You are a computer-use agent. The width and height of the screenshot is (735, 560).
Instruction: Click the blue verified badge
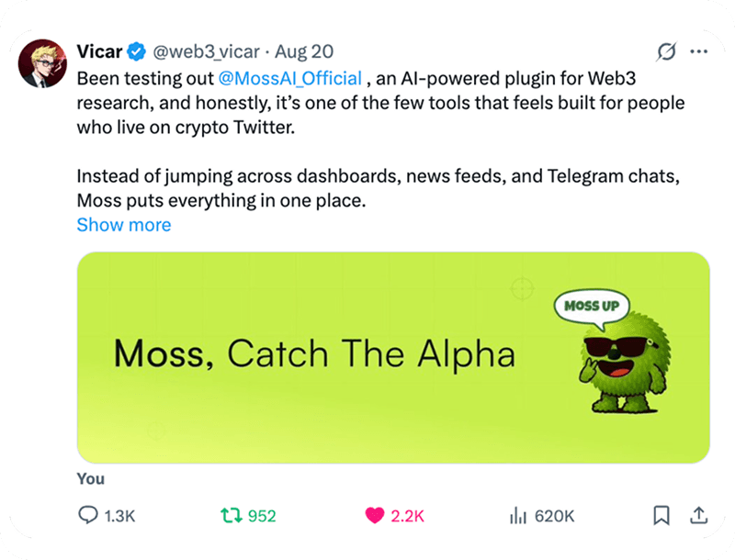(x=138, y=51)
